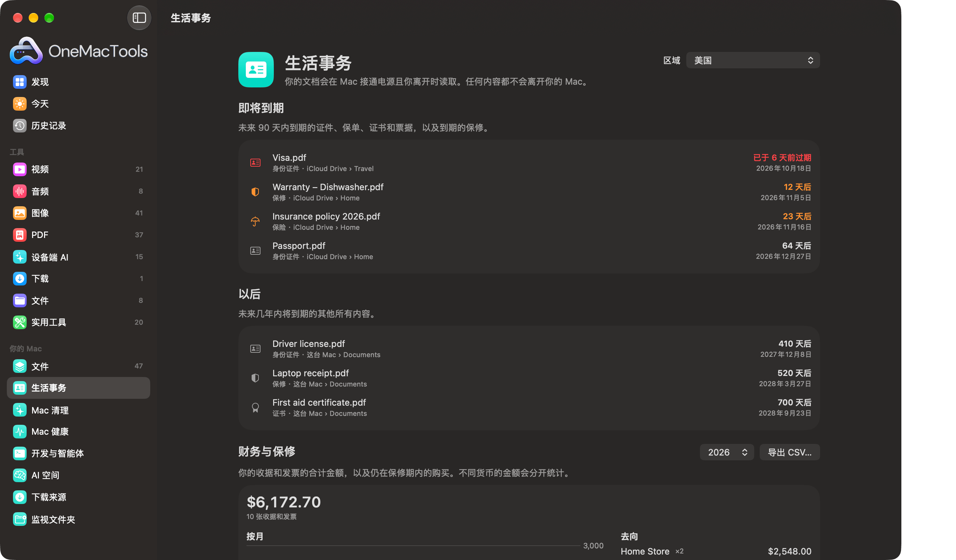956x560 pixels.
Task: Open the Passport.pdf entry
Action: [529, 251]
